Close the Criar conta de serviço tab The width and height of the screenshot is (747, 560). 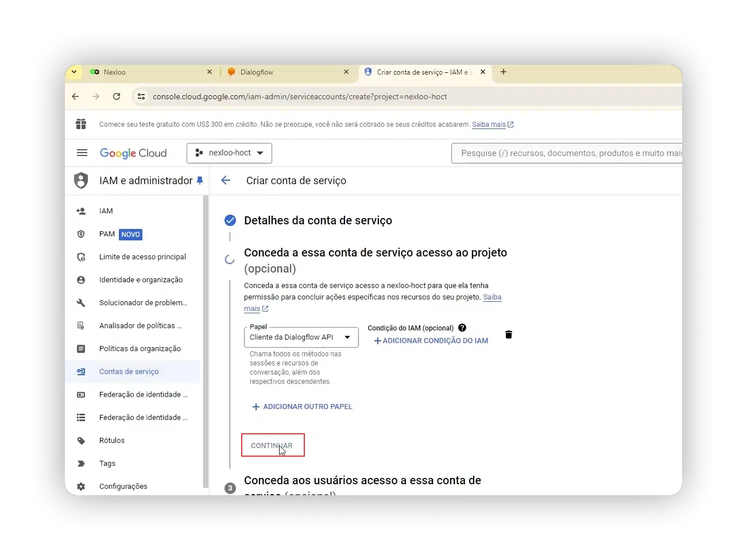[x=483, y=72]
